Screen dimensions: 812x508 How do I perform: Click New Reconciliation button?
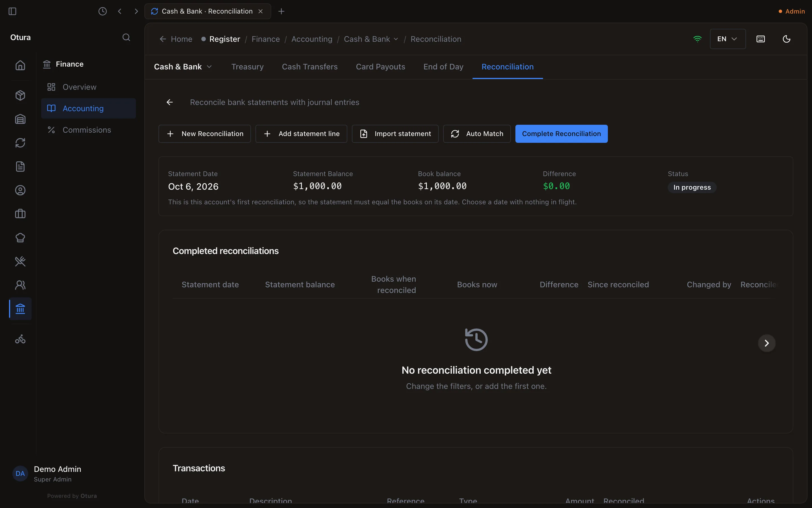205,134
